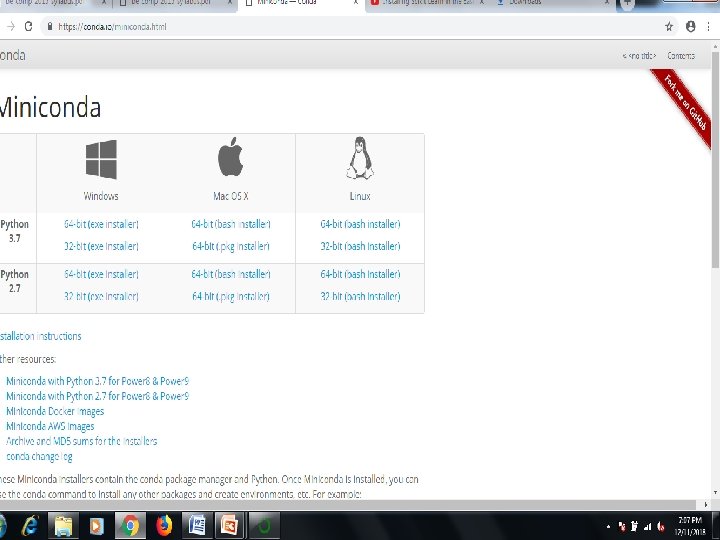Click the Action Center flag tray icon
Image resolution: width=720 pixels, height=540 pixels.
click(x=622, y=527)
